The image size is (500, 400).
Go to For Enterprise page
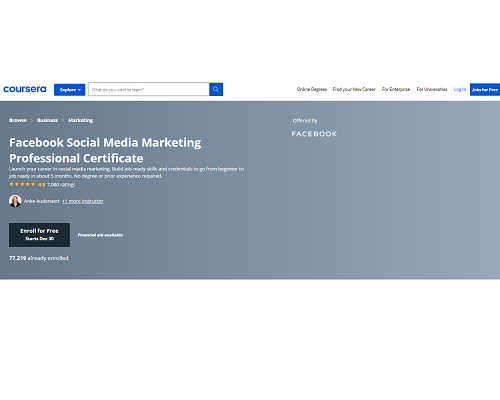(x=396, y=89)
